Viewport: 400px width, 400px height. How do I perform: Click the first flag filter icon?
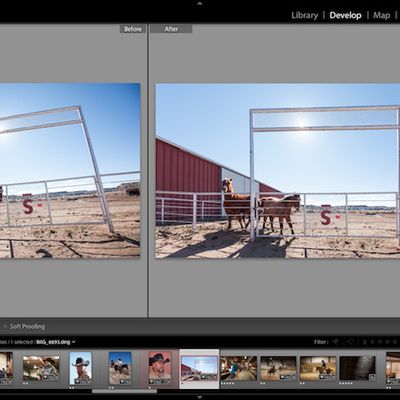tap(336, 342)
